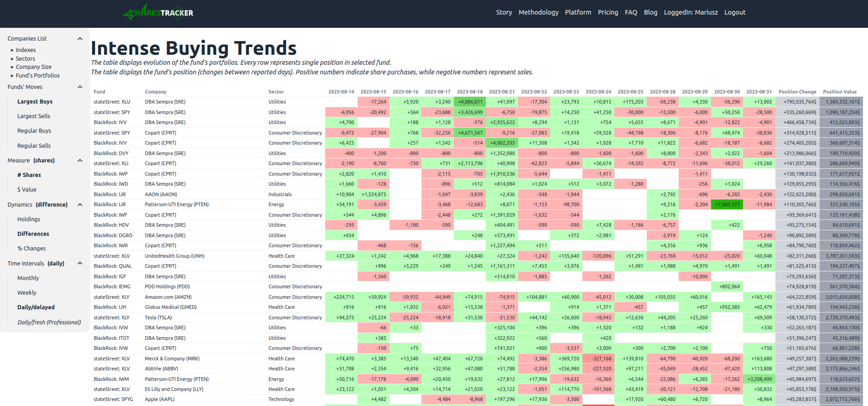Click fund stateStreet: SPYG
The width and height of the screenshot is (868, 406).
click(113, 400)
